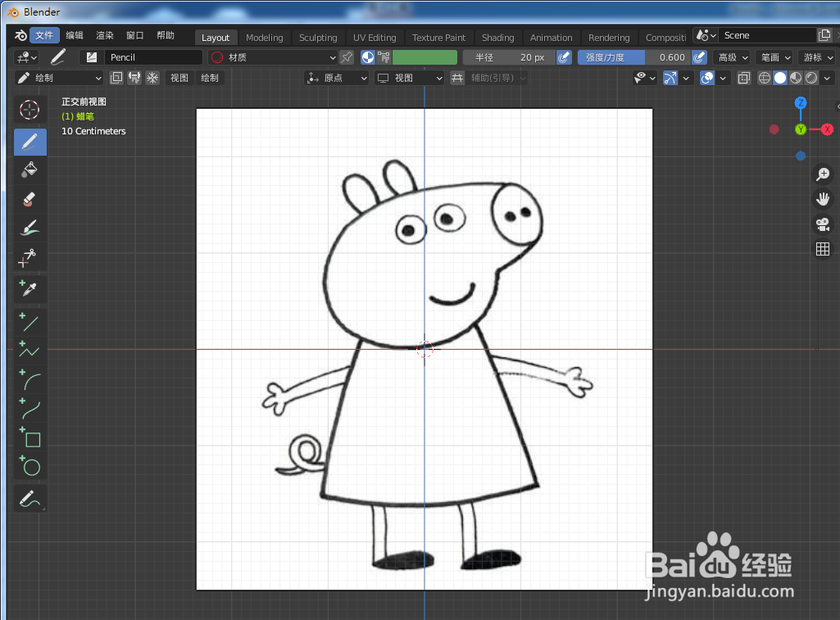The image size is (840, 620).
Task: Open the 文件 menu
Action: point(44,35)
